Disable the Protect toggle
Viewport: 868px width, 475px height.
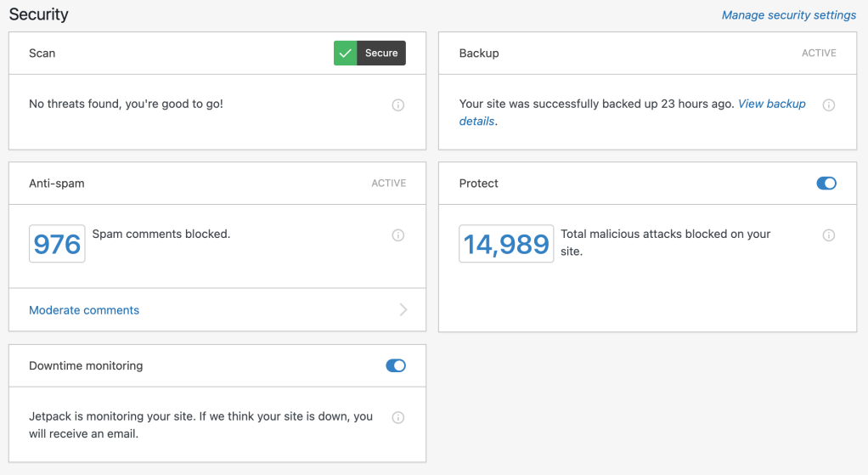(x=826, y=184)
